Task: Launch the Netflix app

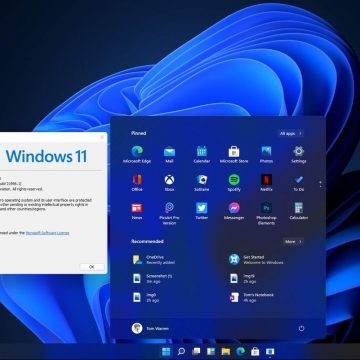Action: (266, 183)
